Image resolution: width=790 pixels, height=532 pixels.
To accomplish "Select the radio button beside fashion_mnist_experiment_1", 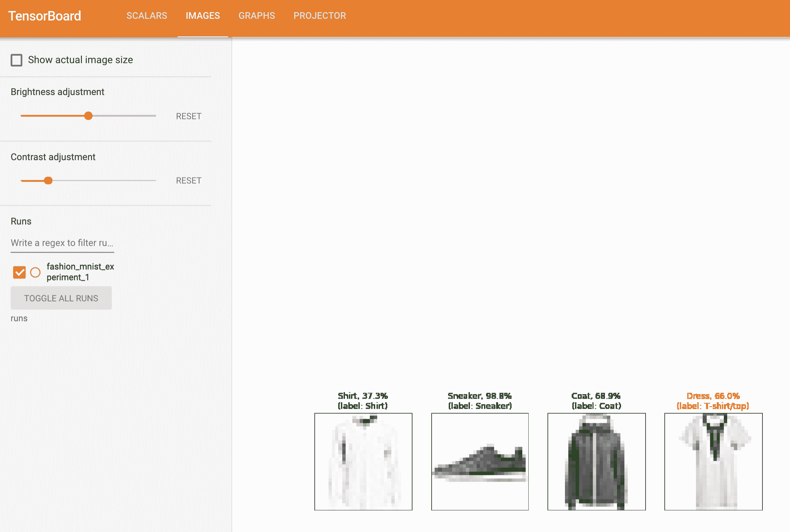I will point(35,272).
